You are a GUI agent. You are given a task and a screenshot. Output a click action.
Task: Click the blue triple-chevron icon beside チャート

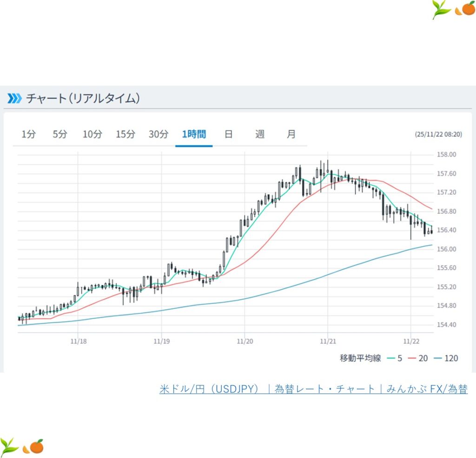14,98
